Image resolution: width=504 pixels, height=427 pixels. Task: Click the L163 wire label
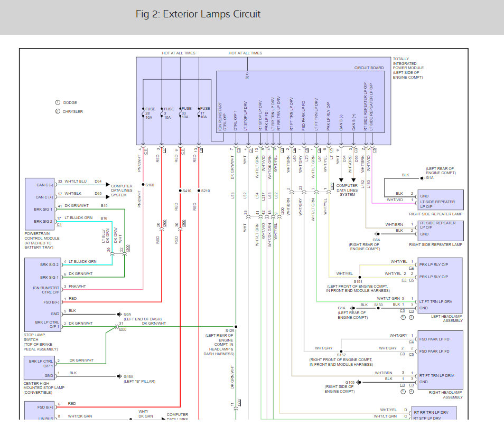point(369,184)
